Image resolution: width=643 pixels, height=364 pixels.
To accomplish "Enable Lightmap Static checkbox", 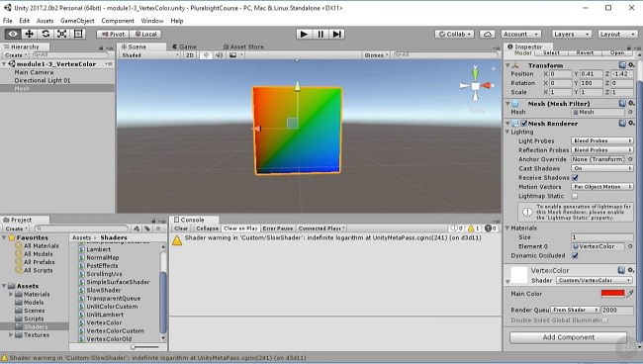I will [575, 196].
